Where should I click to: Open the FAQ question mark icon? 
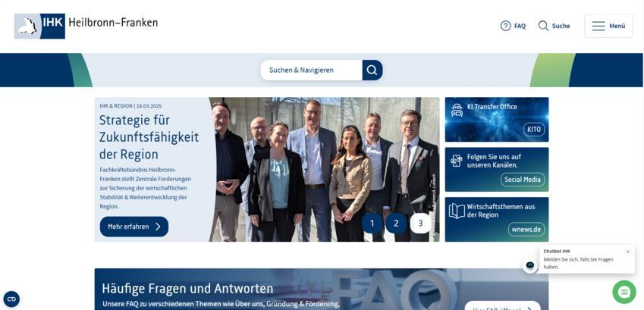click(x=506, y=26)
